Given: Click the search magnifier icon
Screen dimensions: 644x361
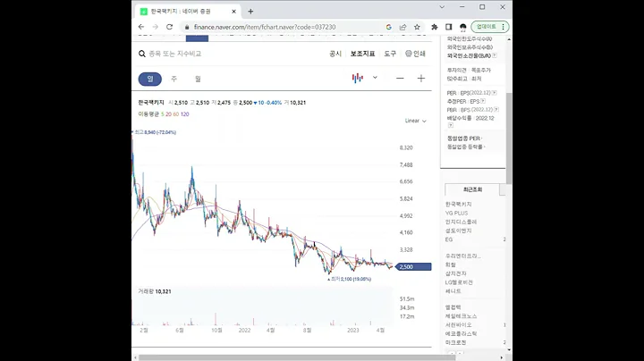Looking at the screenshot, I should (142, 54).
